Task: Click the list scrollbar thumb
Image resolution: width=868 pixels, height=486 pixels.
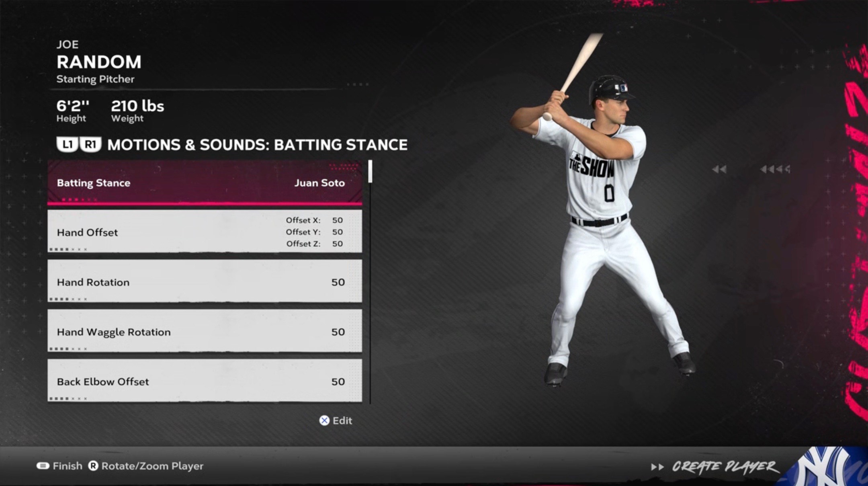Action: point(370,171)
